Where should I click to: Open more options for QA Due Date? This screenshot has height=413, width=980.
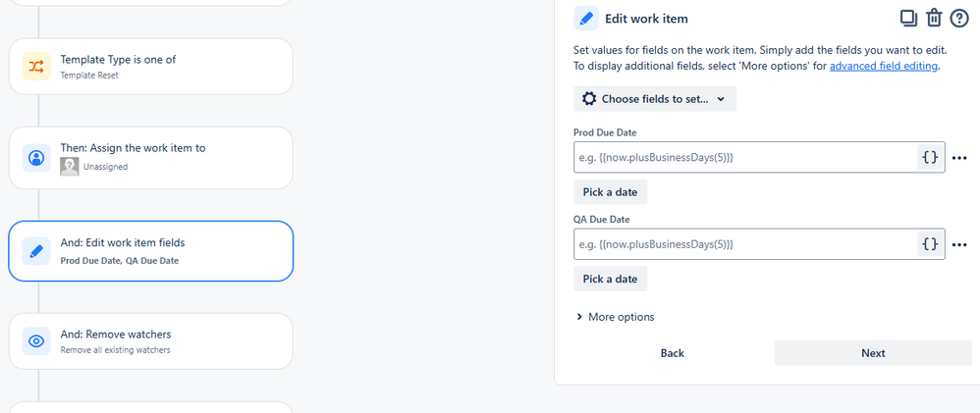[959, 245]
